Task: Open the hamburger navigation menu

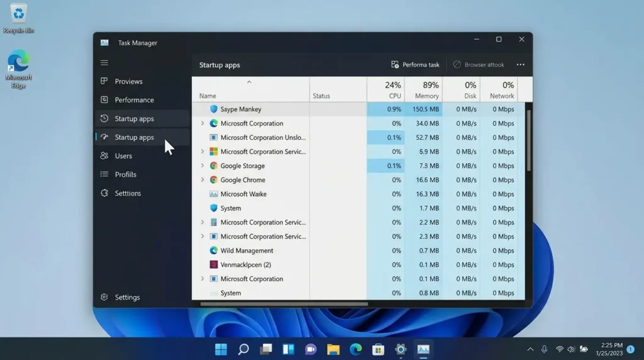Action: pyautogui.click(x=104, y=62)
